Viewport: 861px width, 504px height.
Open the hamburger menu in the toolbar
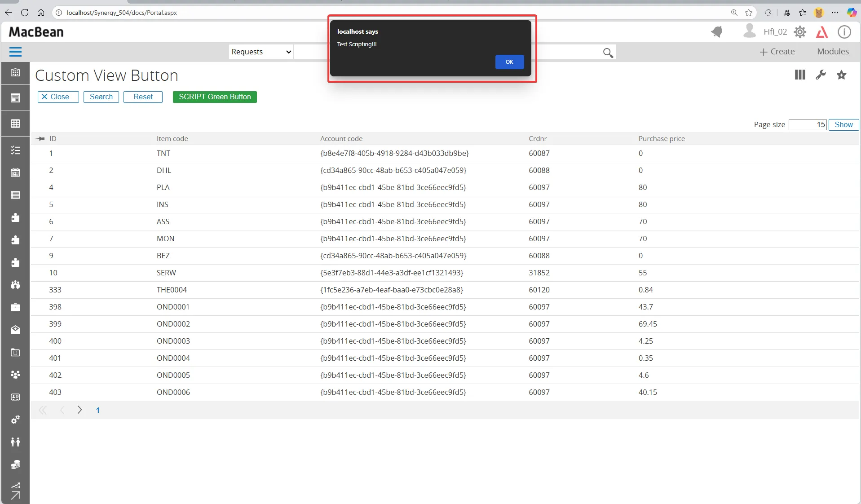tap(15, 52)
